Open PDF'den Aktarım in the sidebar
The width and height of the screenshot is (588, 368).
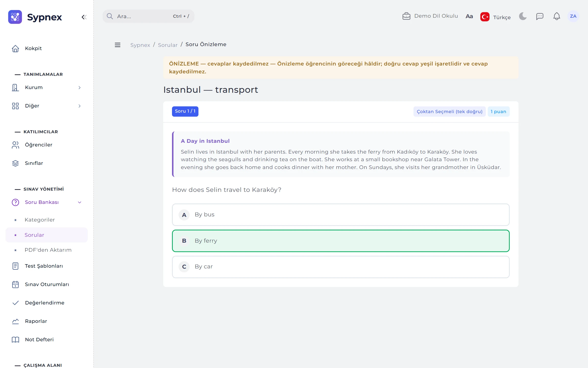pos(48,250)
